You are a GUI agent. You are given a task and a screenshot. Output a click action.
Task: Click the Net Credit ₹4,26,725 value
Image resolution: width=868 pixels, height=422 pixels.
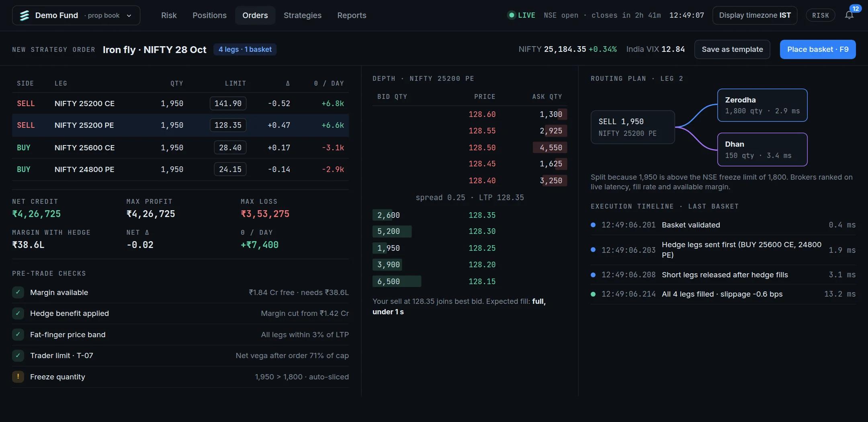36,214
